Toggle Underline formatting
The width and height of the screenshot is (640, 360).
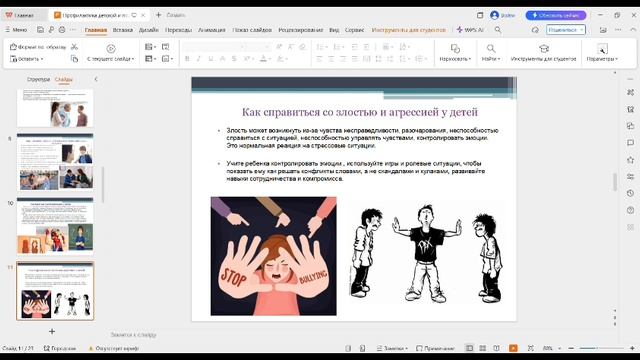[x=211, y=59]
